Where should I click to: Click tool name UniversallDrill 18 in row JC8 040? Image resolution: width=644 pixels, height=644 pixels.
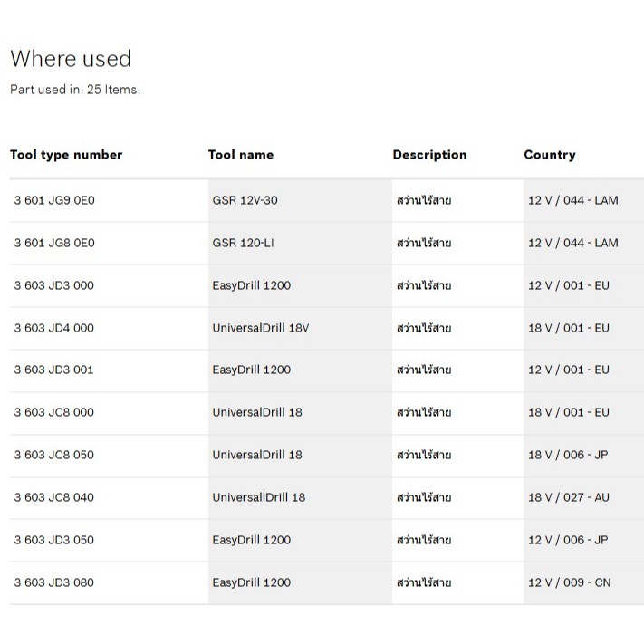[x=259, y=497]
